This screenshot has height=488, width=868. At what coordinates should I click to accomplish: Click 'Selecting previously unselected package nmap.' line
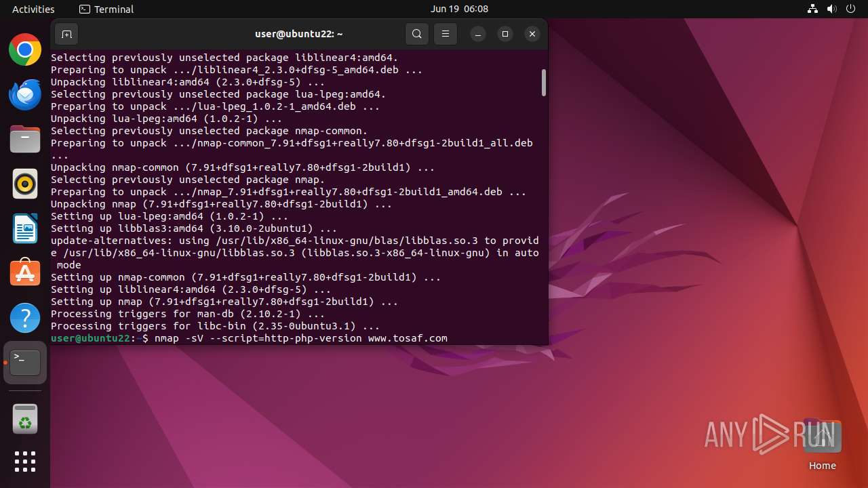(x=188, y=180)
